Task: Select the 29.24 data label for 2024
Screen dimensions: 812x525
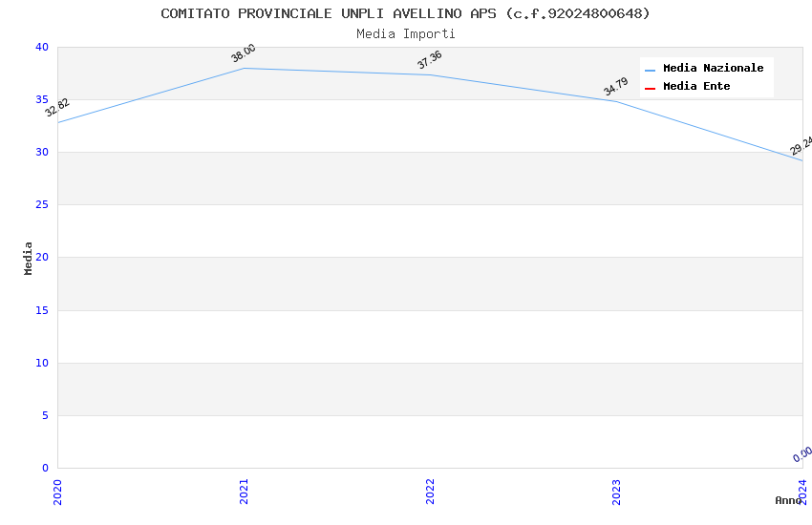Action: coord(801,145)
